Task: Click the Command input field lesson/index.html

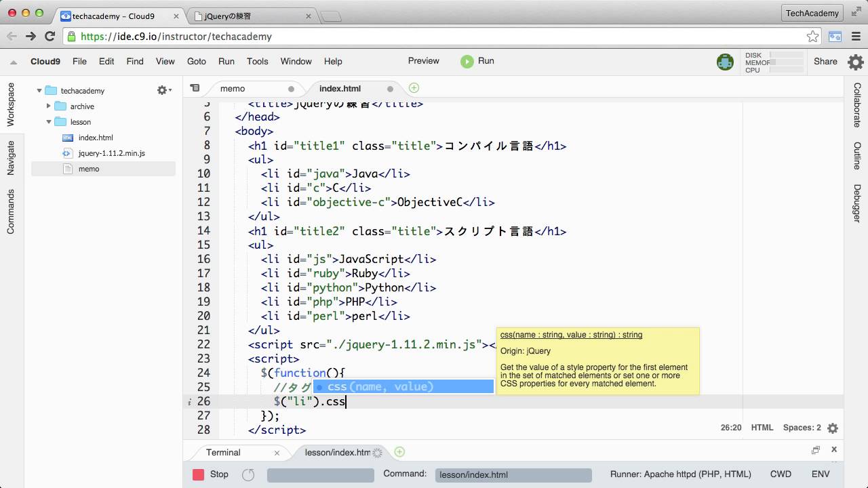Action: [513, 475]
